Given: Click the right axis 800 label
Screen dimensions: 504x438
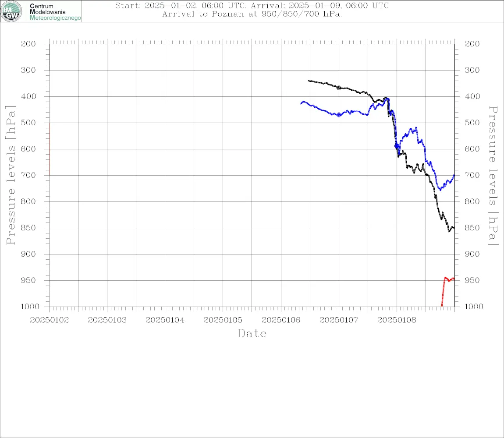Looking at the screenshot, I should 472,201.
